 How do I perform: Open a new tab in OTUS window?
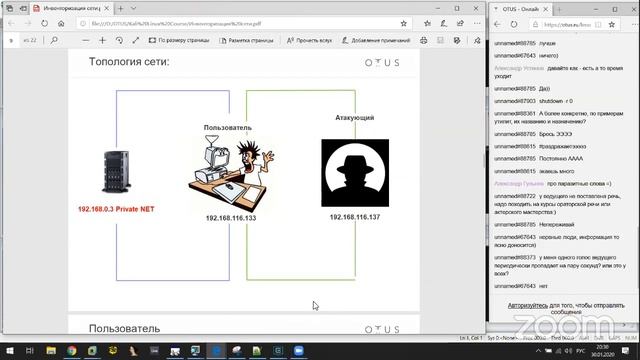(x=559, y=9)
